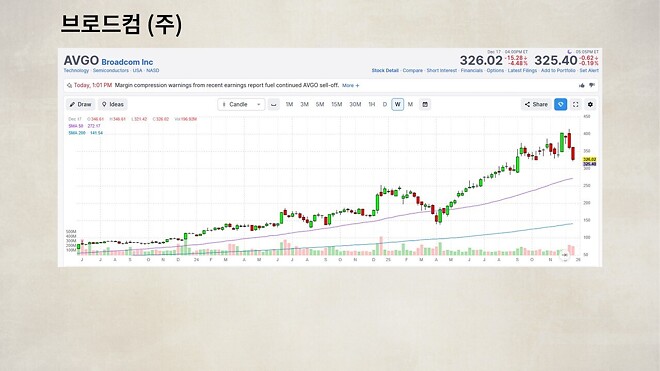Viewport: 660px width, 371px height.
Task: Toggle the blue tag icon button
Action: pos(560,104)
